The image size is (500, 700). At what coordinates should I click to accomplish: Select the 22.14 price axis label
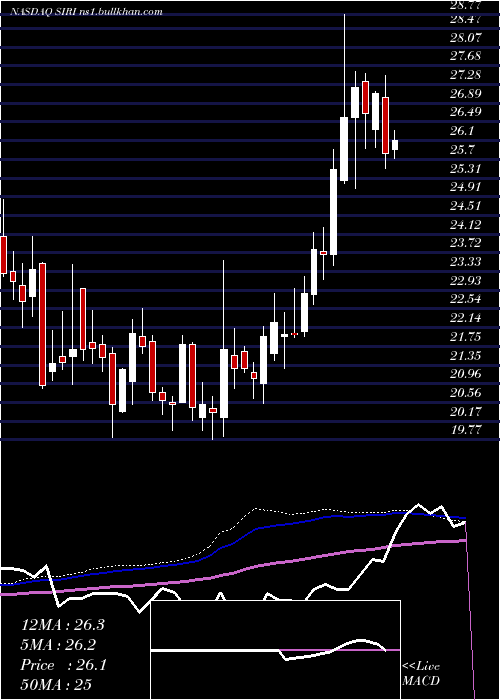pos(466,318)
